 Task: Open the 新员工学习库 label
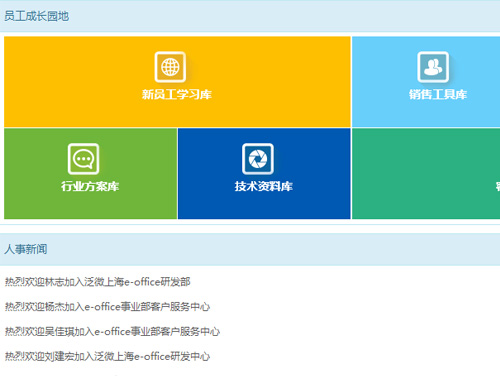click(177, 94)
